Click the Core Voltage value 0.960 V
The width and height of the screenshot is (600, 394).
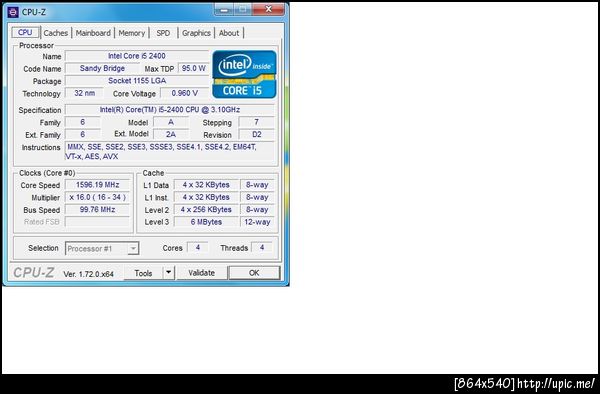click(185, 93)
